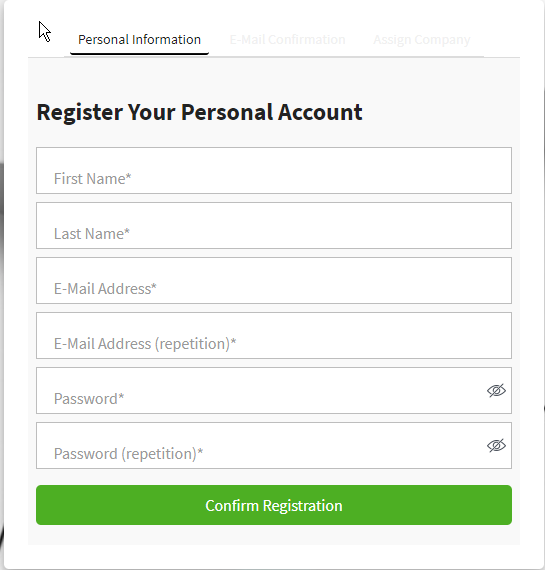Focus the First Name input field
Image resolution: width=545 pixels, height=570 pixels.
(x=274, y=170)
